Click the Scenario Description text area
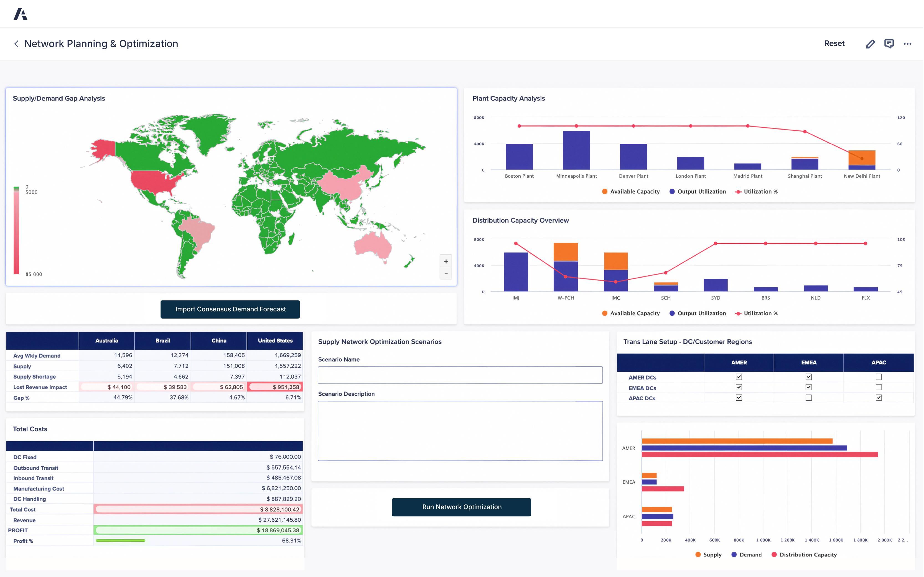This screenshot has height=577, width=924. tap(460, 431)
